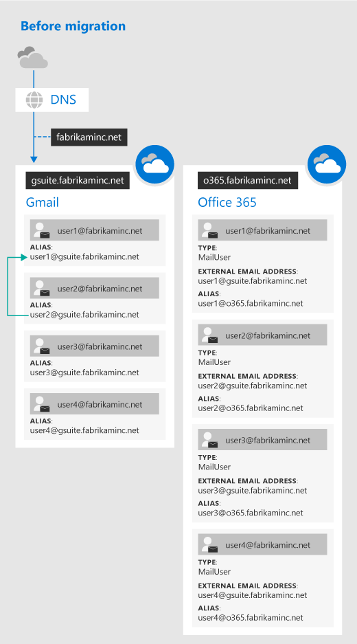This screenshot has width=357, height=644.
Task: Click the Office 365 user2 mailbox user icon
Action: pyautogui.click(x=209, y=335)
